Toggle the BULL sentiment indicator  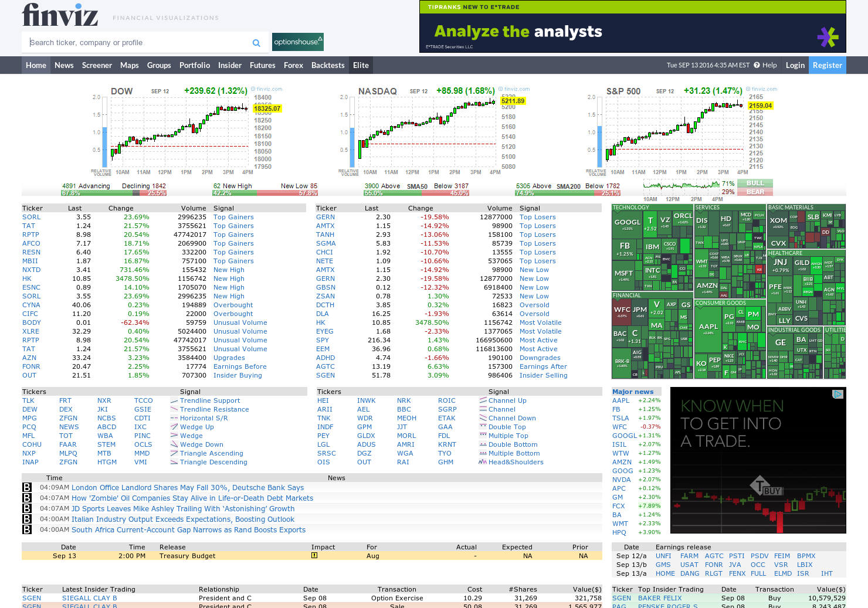tap(755, 183)
